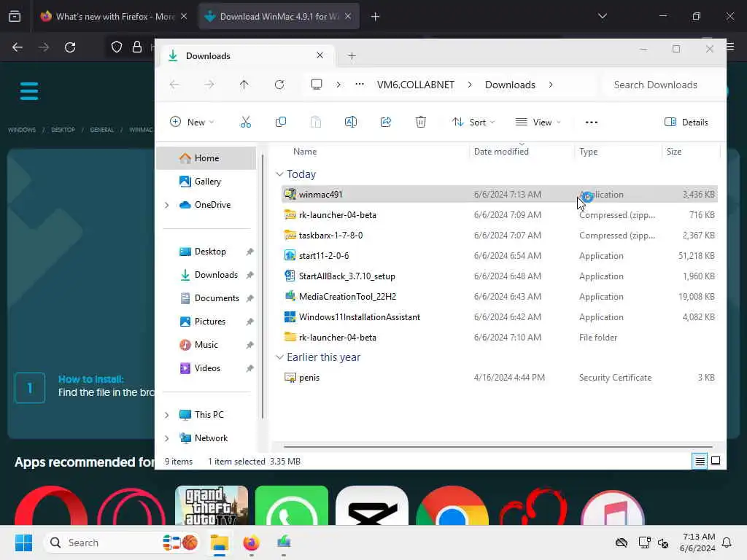
Task: Open Pictures in quick access
Action: [210, 322]
